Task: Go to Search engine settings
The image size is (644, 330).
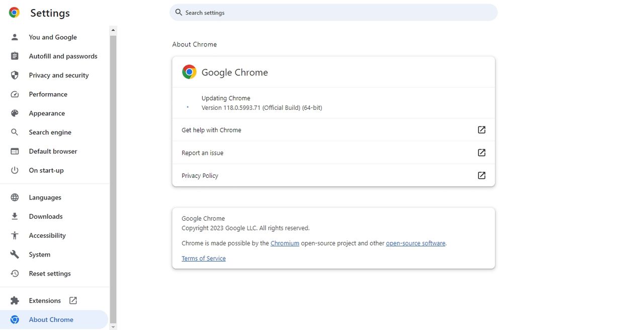Action: click(x=50, y=132)
